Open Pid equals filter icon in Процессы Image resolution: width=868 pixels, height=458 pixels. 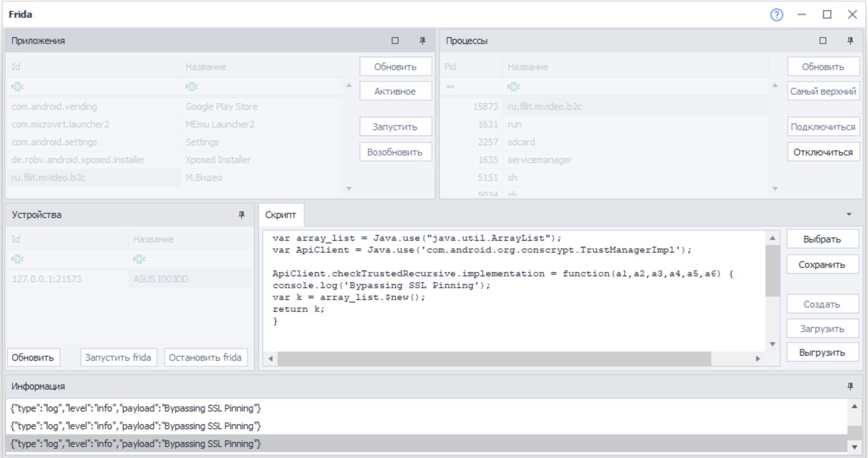(450, 87)
